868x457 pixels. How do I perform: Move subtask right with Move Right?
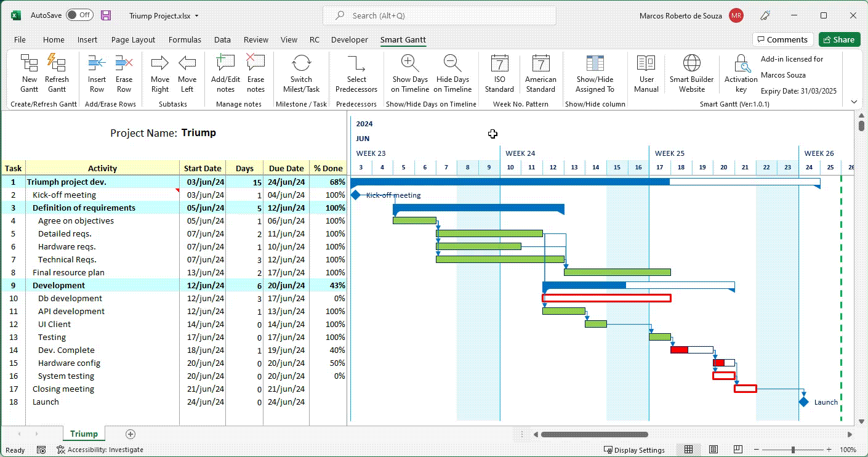point(159,63)
